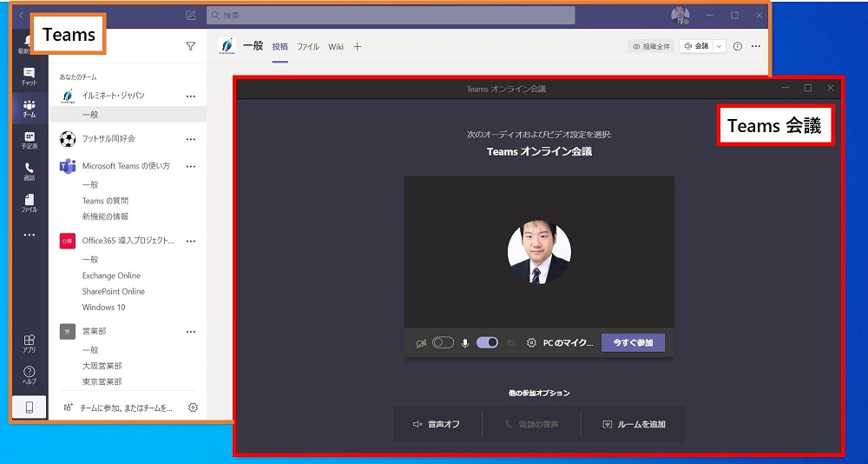Toggle the microphone switch in meeting preview
The image size is (868, 464).
pos(487,342)
